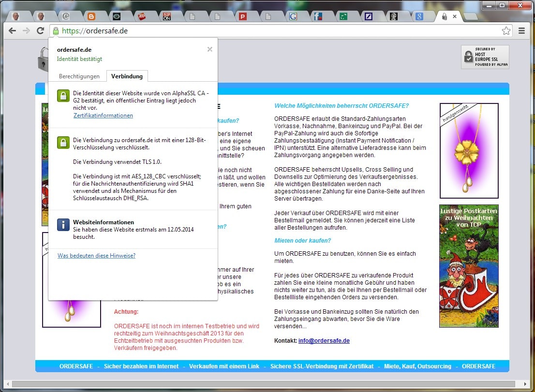The width and height of the screenshot is (535, 392).
Task: Bookmark this page with the star icon
Action: pyautogui.click(x=506, y=30)
